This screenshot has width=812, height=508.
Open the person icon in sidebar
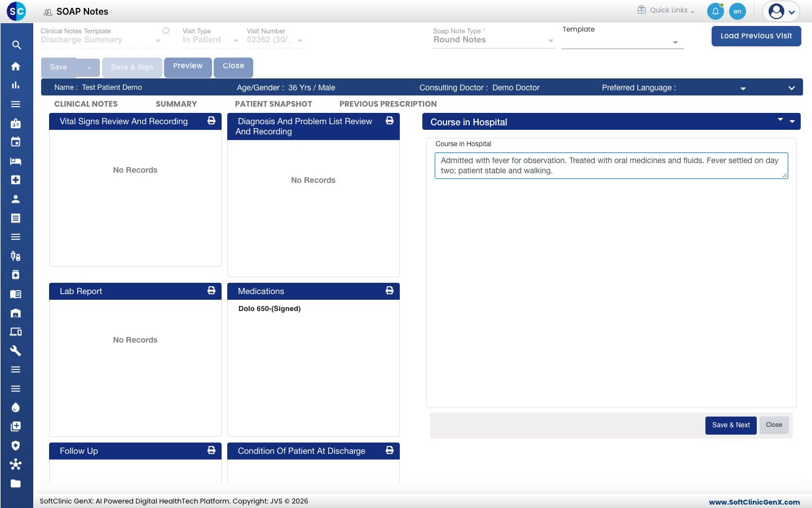point(16,199)
